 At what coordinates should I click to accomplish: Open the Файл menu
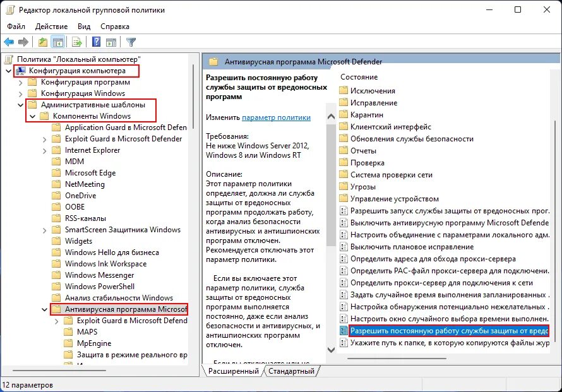16,27
